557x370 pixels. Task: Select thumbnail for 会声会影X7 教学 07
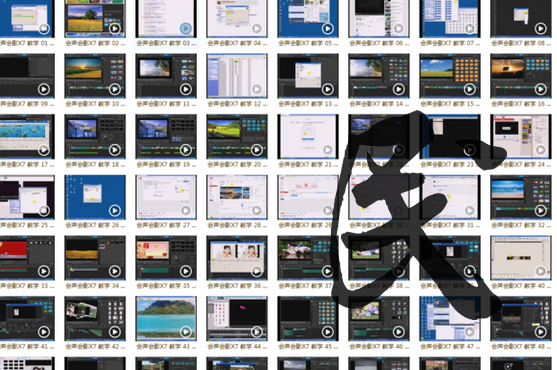(450, 18)
